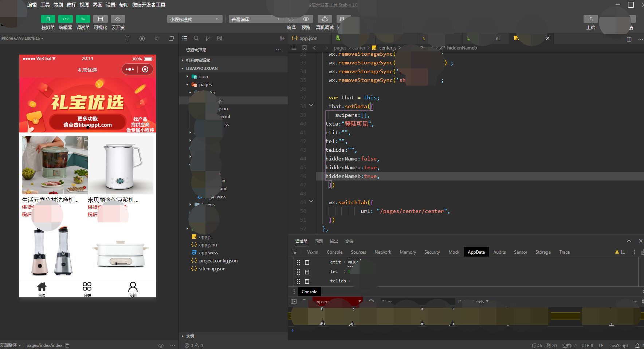The height and width of the screenshot is (349, 644).
Task: Tap the 首页 home tab icon
Action: tap(42, 286)
